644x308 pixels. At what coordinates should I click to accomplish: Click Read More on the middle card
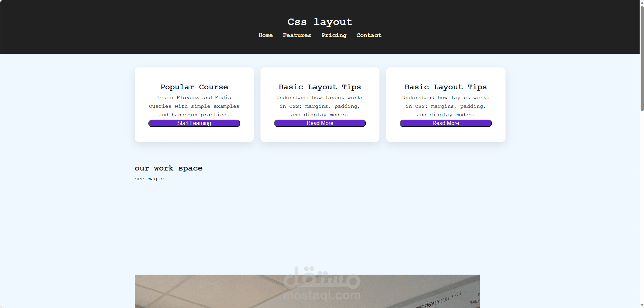[x=319, y=123]
